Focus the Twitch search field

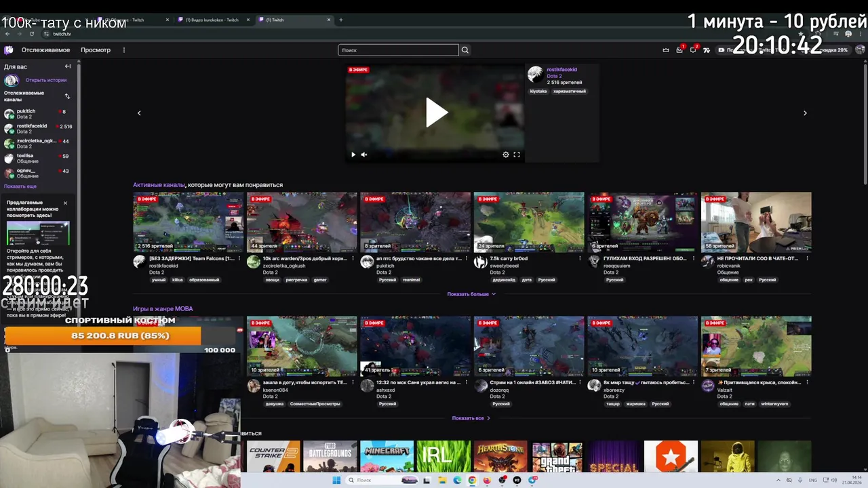(399, 49)
